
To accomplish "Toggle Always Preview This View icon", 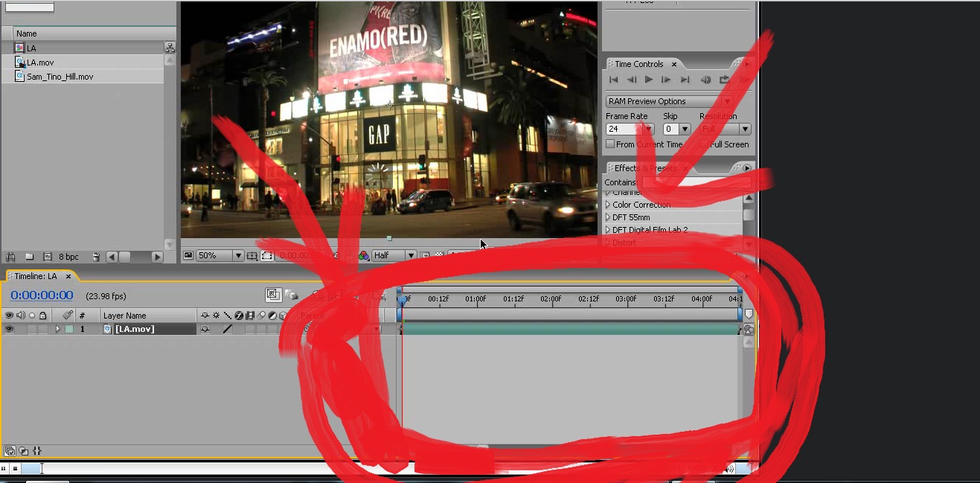I will pos(188,255).
